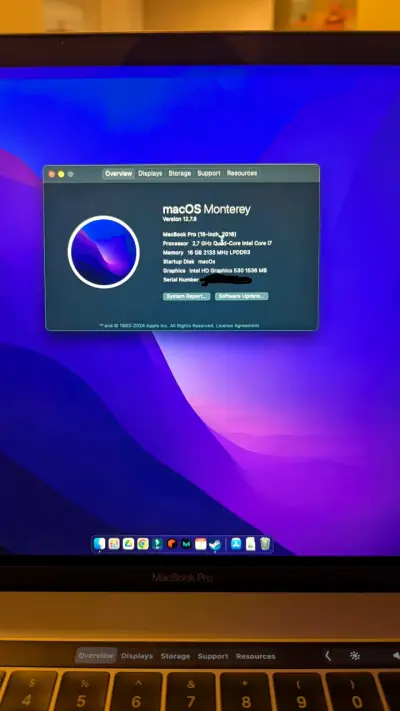The width and height of the screenshot is (400, 711).
Task: Launch Google Chrome from the Dock
Action: (143, 543)
